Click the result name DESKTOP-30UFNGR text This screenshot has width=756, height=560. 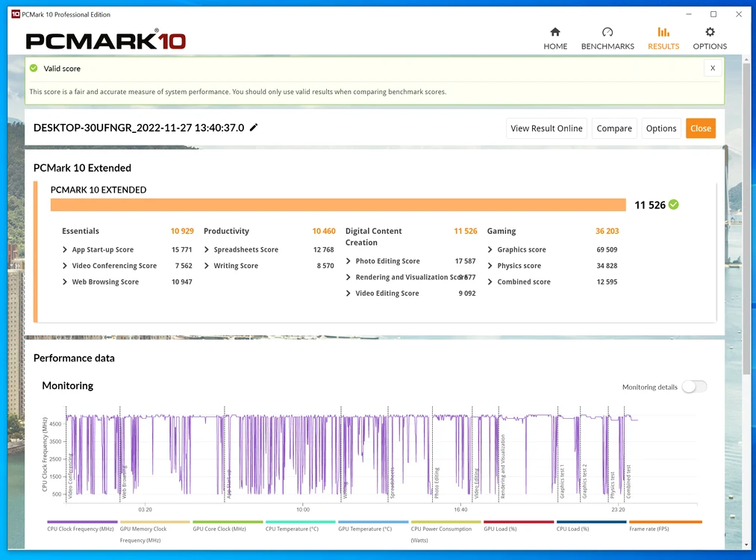pos(139,128)
